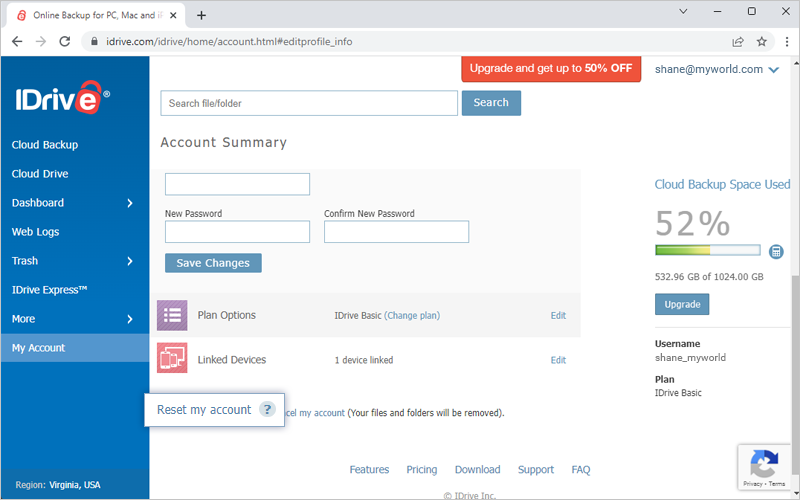This screenshot has width=800, height=500.
Task: Click the New Password field
Action: click(237, 232)
